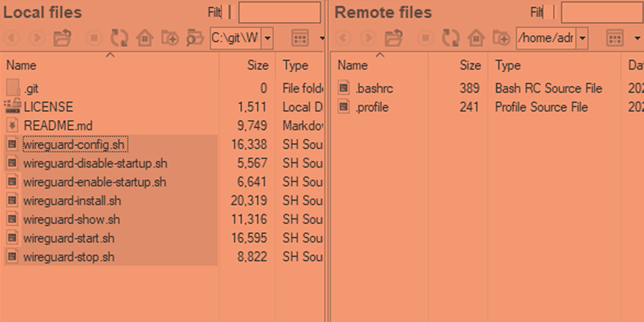Select wireguard-install.sh
The width and height of the screenshot is (644, 322).
tap(72, 201)
